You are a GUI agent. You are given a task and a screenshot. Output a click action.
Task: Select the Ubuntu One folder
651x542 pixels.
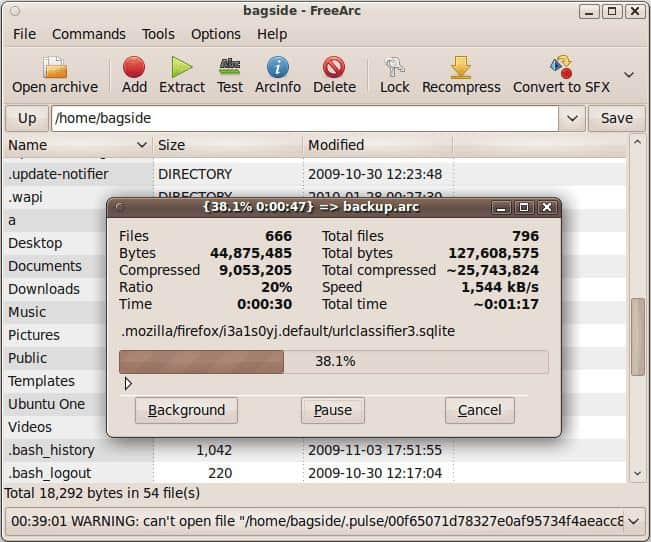pos(46,404)
